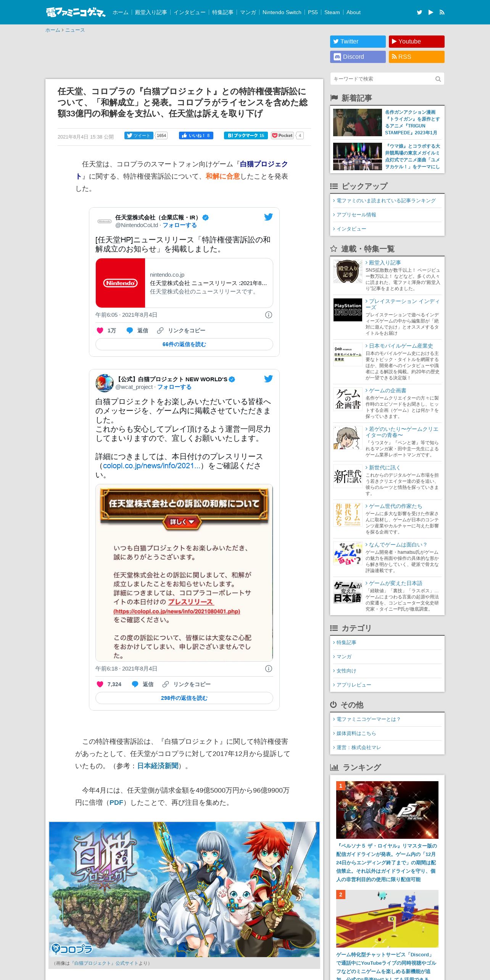Open the Twitter sidebar button
This screenshot has width=490, height=980.
[x=358, y=42]
